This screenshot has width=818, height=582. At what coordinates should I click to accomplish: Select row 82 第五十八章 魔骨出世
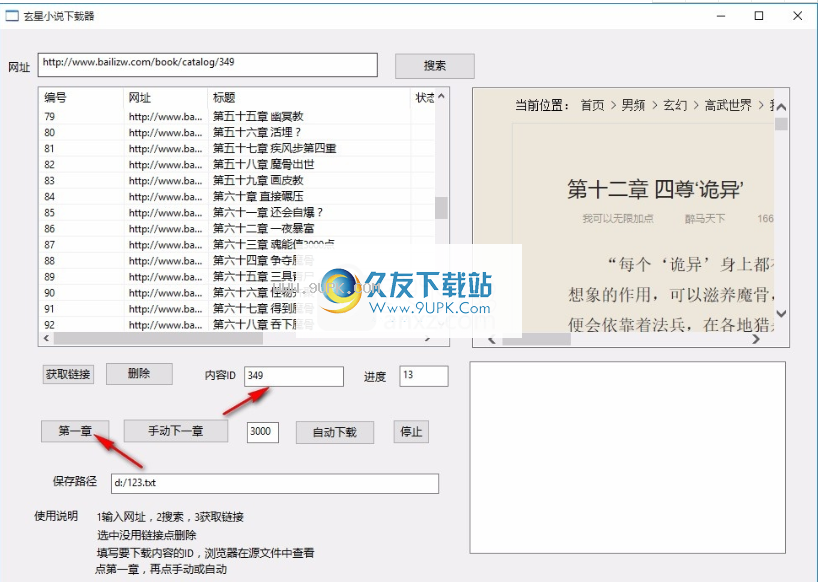(x=237, y=165)
